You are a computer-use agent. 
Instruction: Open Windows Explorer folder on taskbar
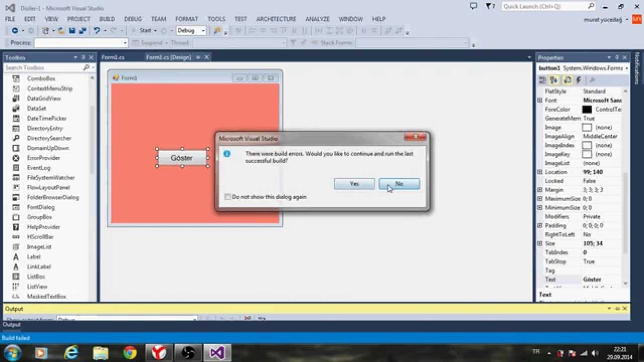point(100,352)
